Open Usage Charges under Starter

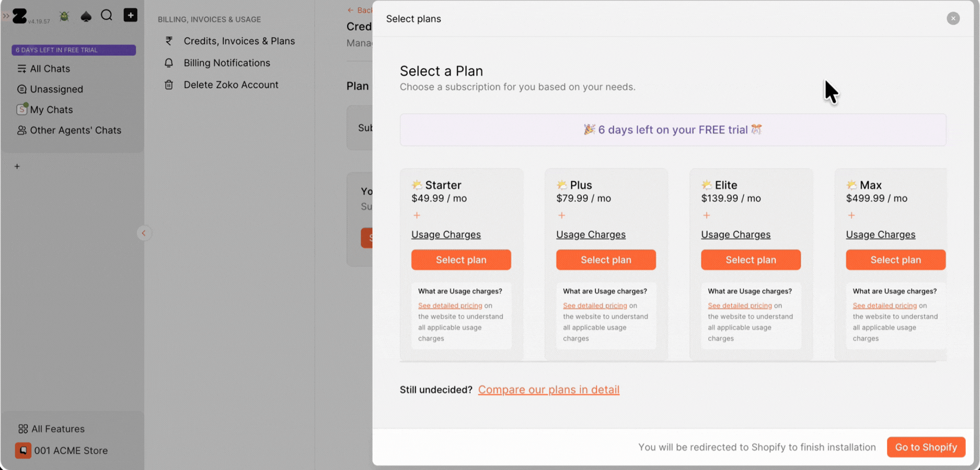click(x=446, y=234)
